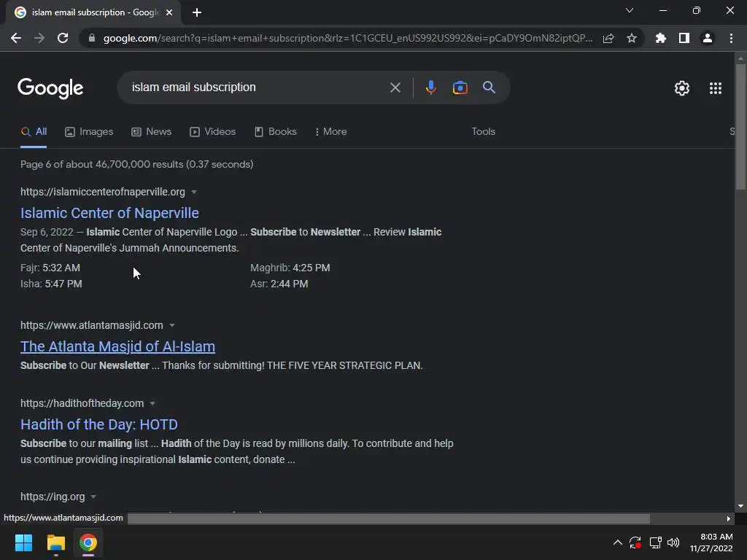Switch to Books results tab
The width and height of the screenshot is (747, 560).
[x=275, y=131]
